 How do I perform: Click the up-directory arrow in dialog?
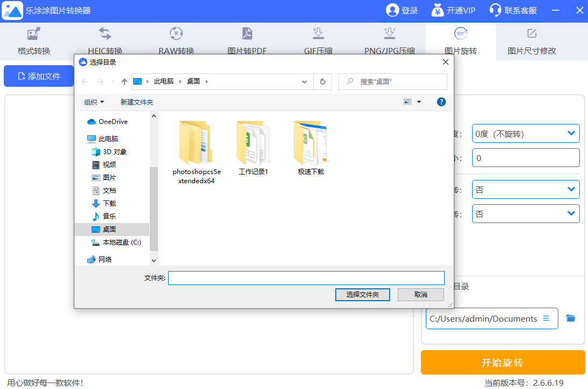pyautogui.click(x=124, y=81)
